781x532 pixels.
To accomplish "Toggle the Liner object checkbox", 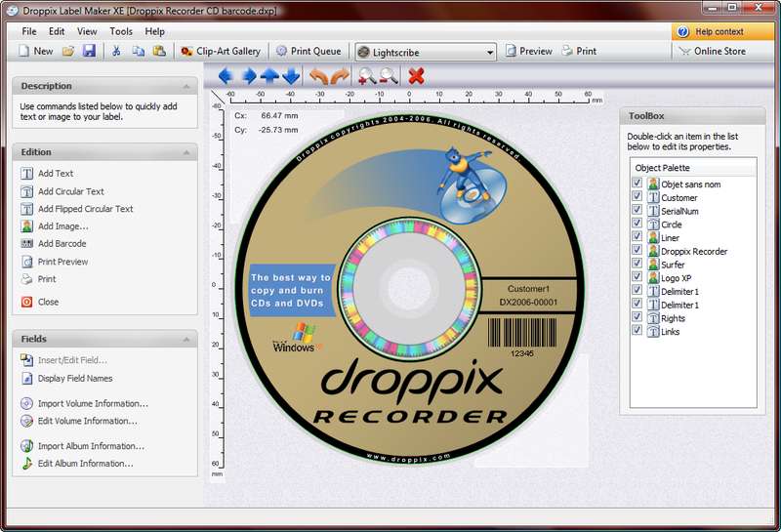I will 637,236.
